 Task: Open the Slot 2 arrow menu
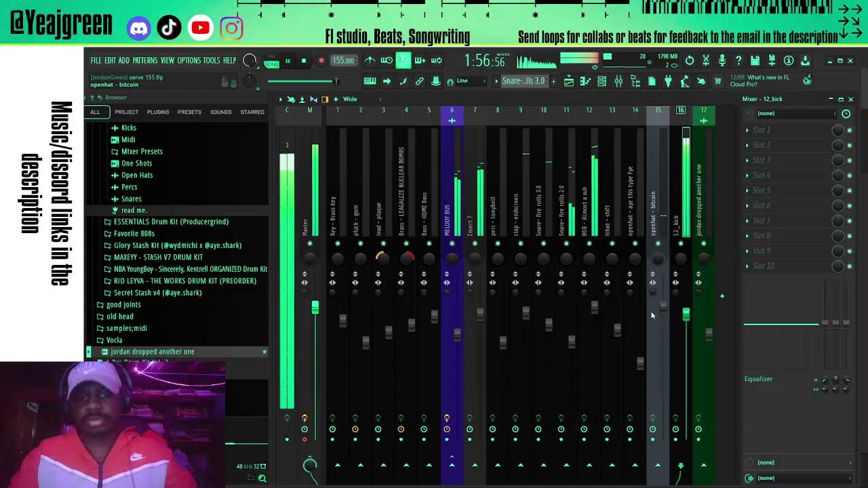(x=747, y=145)
